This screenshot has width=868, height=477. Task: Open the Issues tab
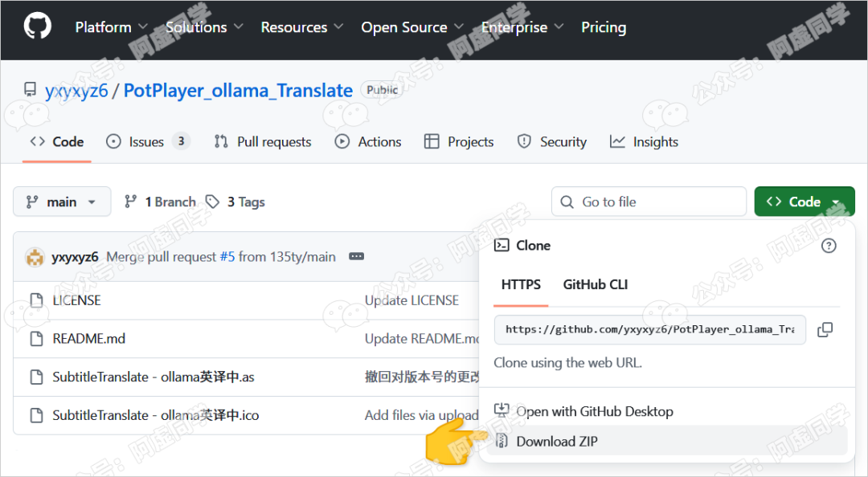pos(145,141)
